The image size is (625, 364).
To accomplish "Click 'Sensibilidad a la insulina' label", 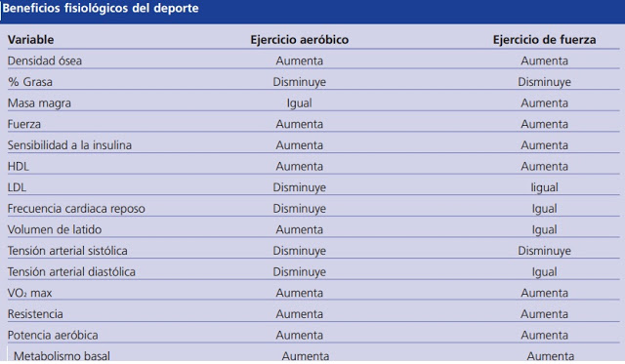I will pyautogui.click(x=69, y=145).
